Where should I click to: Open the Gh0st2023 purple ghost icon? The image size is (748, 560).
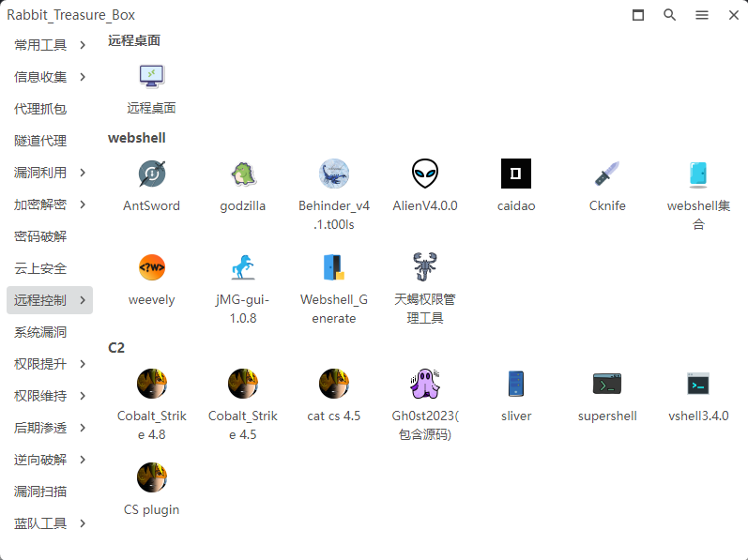pyautogui.click(x=425, y=384)
